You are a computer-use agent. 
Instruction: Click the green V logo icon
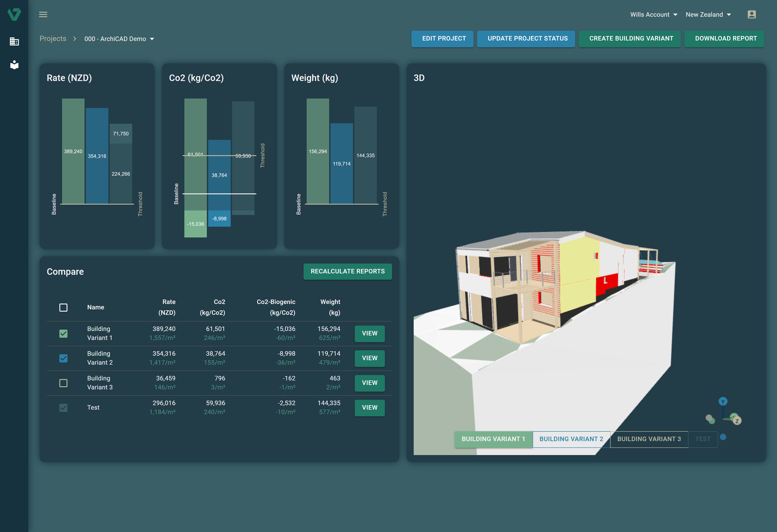[x=14, y=14]
